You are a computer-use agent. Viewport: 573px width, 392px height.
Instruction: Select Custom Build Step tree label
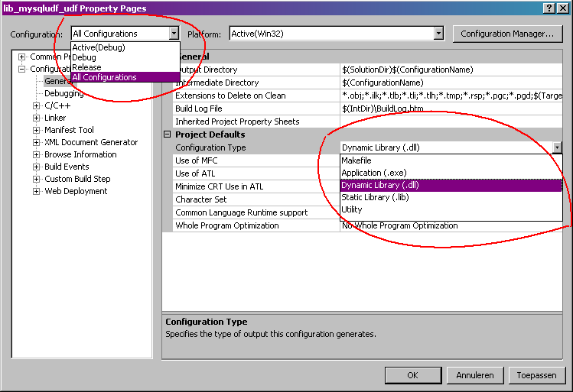(x=77, y=179)
